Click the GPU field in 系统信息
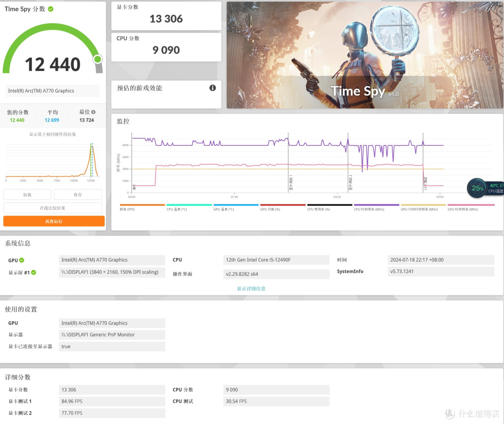The image size is (504, 424). [112, 260]
